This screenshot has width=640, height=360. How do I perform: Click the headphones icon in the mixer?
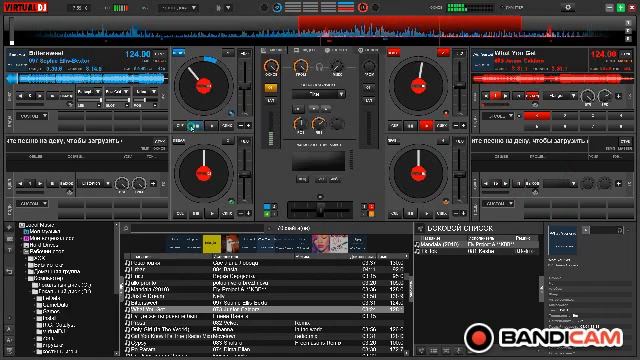319,67
